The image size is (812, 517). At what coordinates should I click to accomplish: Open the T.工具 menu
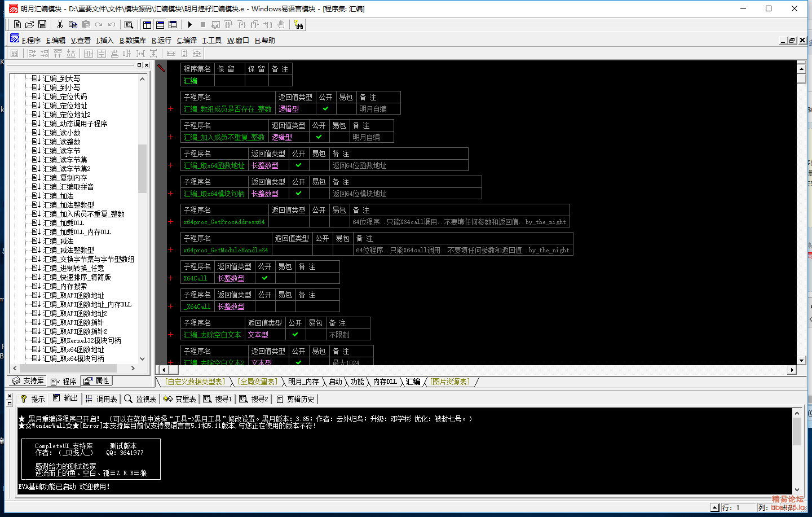pyautogui.click(x=212, y=40)
